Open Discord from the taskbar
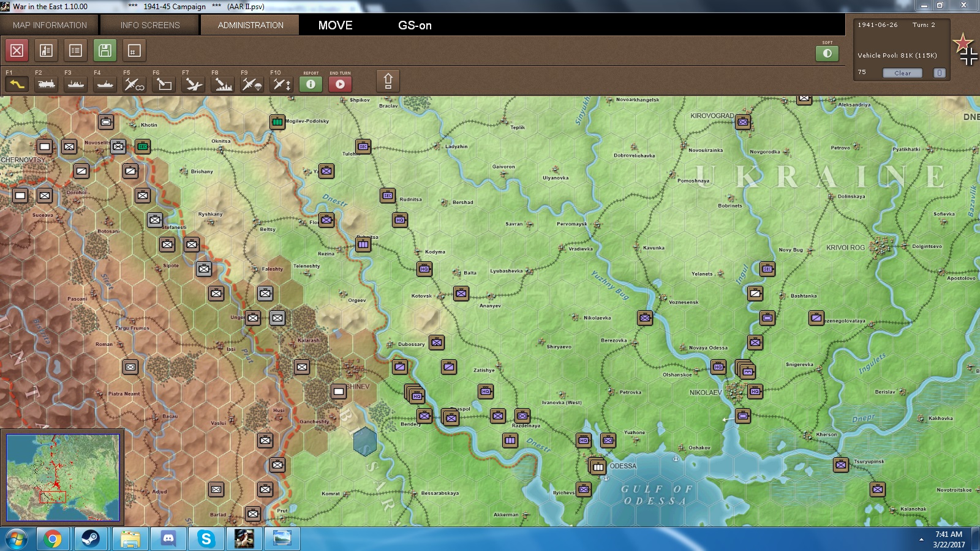Viewport: 980px width, 551px height. point(168,539)
